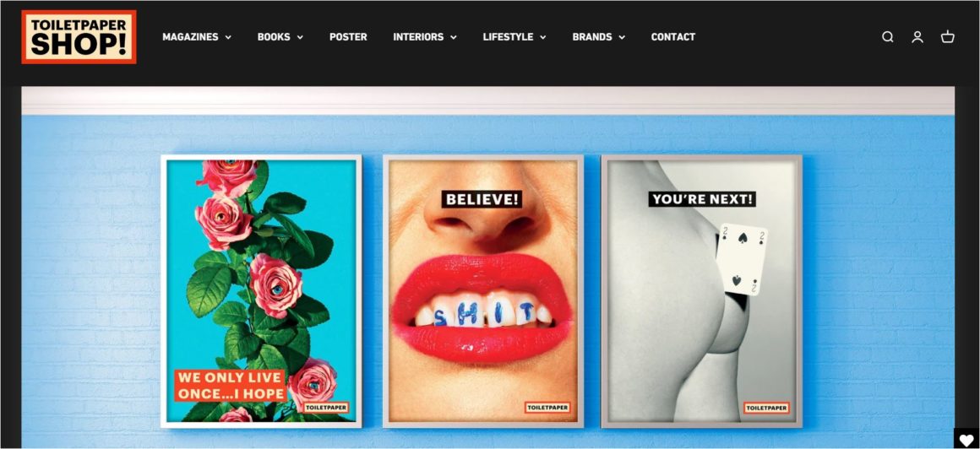This screenshot has width=980, height=449.
Task: Expand the Books dropdown chevron
Action: [x=300, y=37]
